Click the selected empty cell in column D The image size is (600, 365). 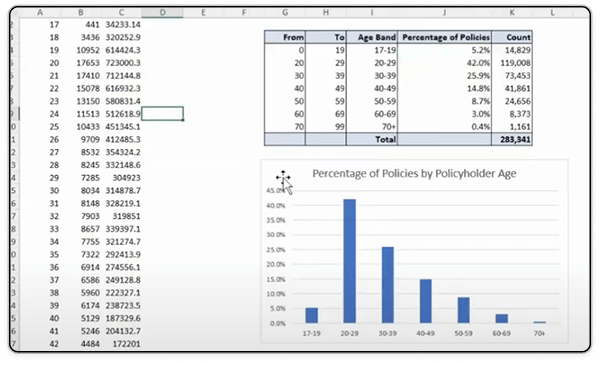162,114
